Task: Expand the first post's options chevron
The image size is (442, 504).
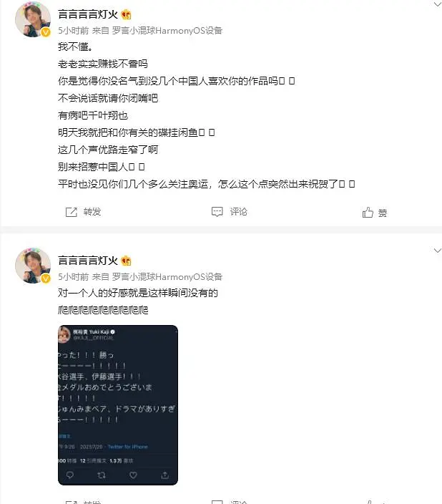Action: 438,4
